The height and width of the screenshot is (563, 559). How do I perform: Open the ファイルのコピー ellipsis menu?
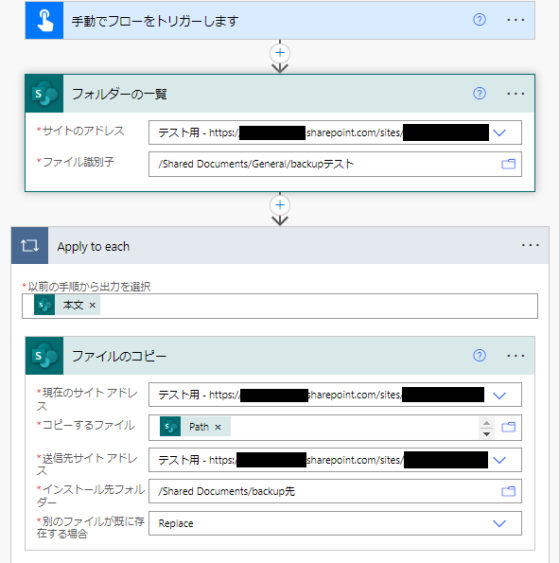[516, 356]
